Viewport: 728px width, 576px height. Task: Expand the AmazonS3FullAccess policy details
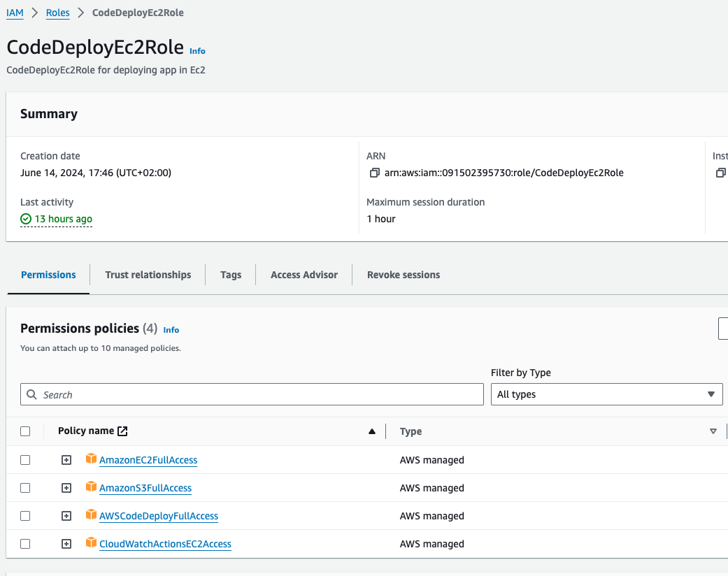click(66, 488)
